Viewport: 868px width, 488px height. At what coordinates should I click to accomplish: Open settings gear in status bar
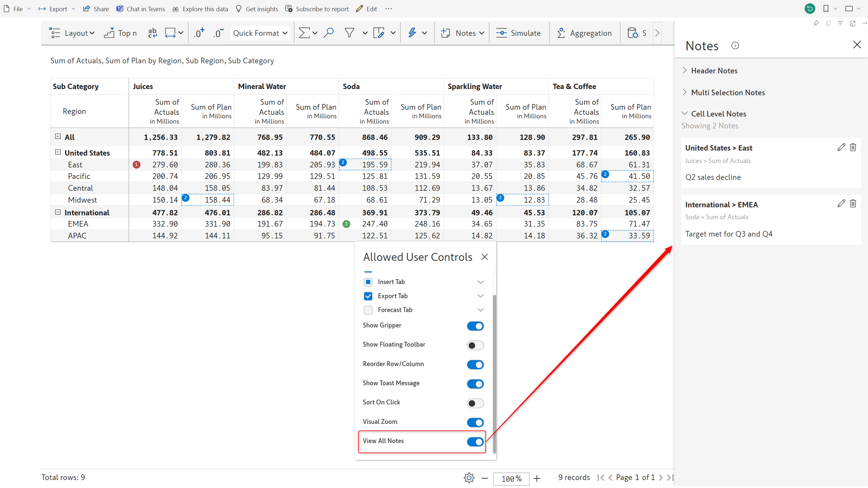point(469,478)
